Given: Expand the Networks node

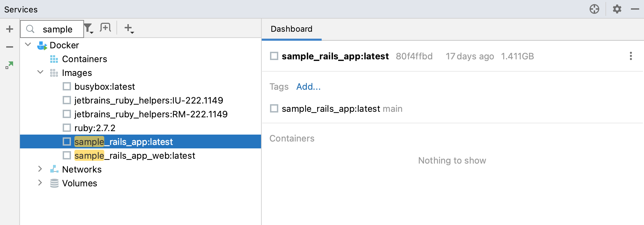Looking at the screenshot, I should point(40,169).
